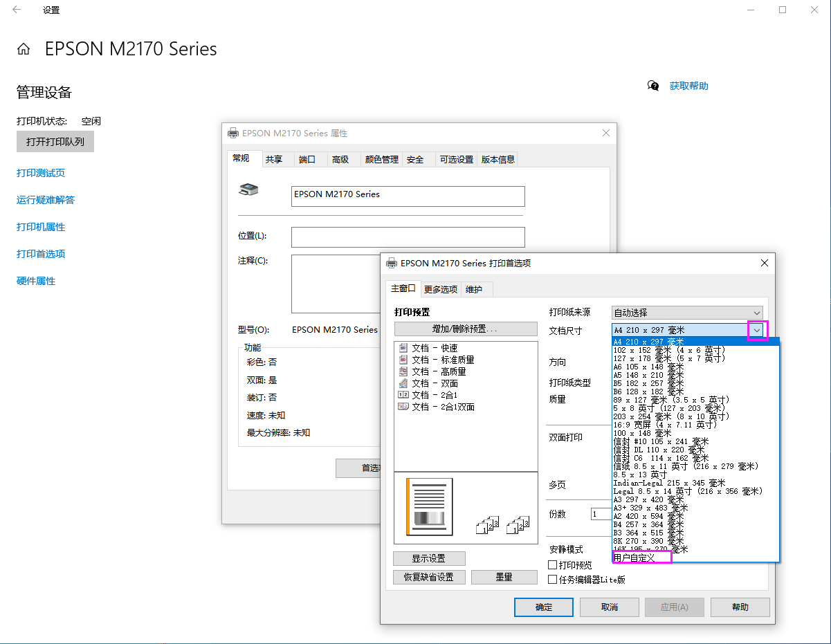The height and width of the screenshot is (644, 831).
Task: Click the right collate pages icon
Action: [518, 526]
